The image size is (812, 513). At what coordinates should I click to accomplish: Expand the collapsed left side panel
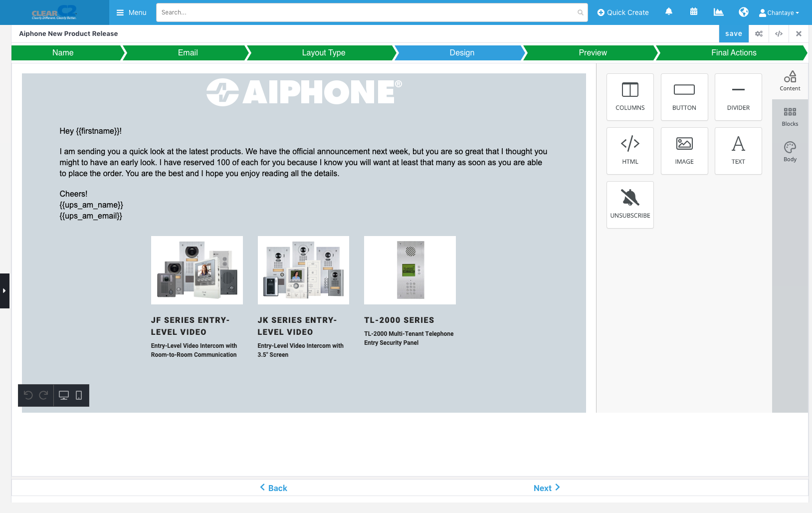point(4,291)
